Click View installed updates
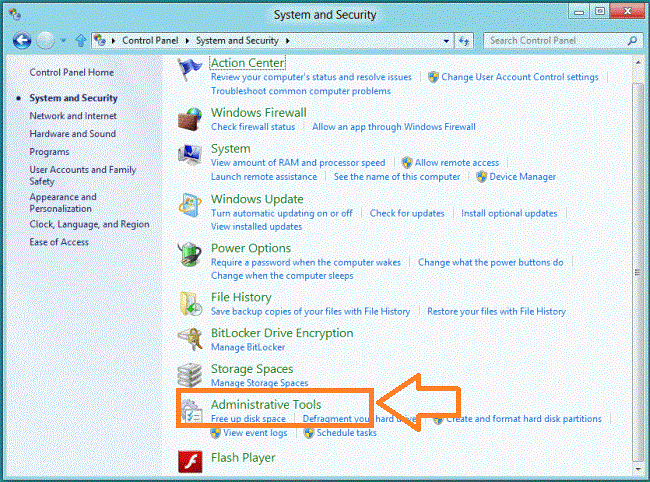Screen dimensions: 650x482 tap(257, 227)
